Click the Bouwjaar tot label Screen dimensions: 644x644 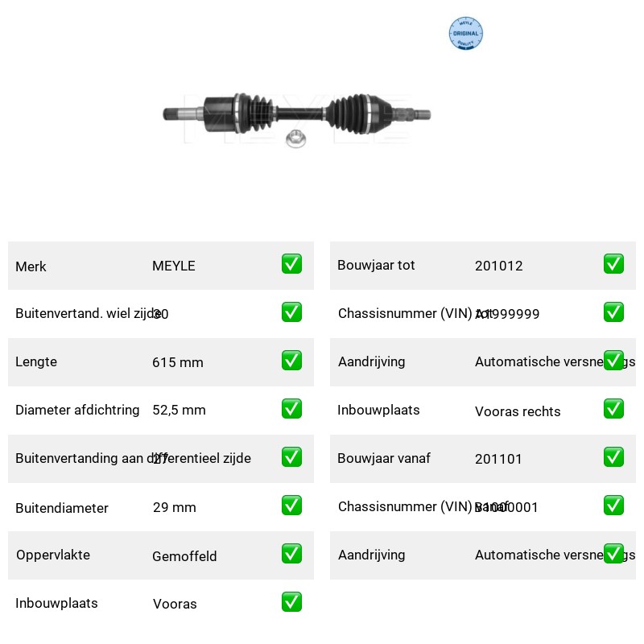[x=376, y=266]
